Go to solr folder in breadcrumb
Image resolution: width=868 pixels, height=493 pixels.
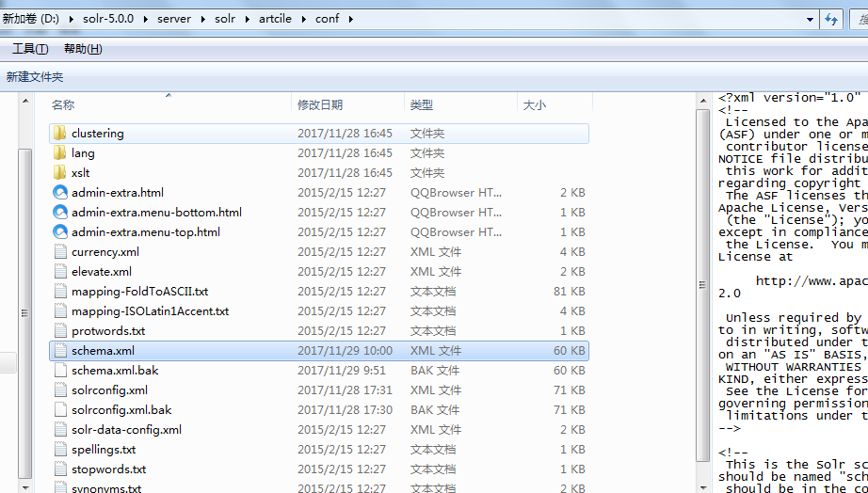225,19
